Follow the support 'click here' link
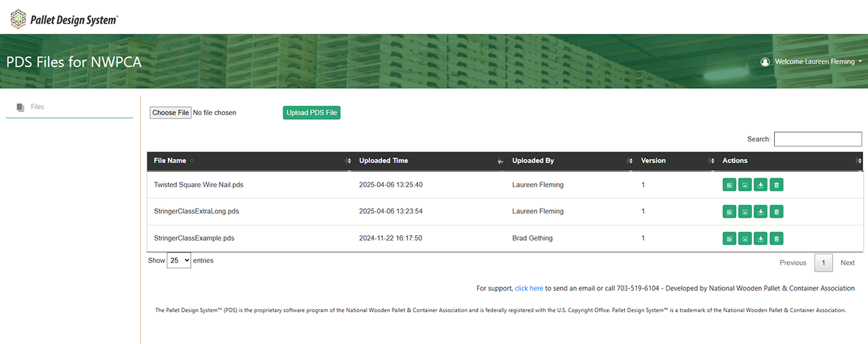The width and height of the screenshot is (868, 344). 528,289
